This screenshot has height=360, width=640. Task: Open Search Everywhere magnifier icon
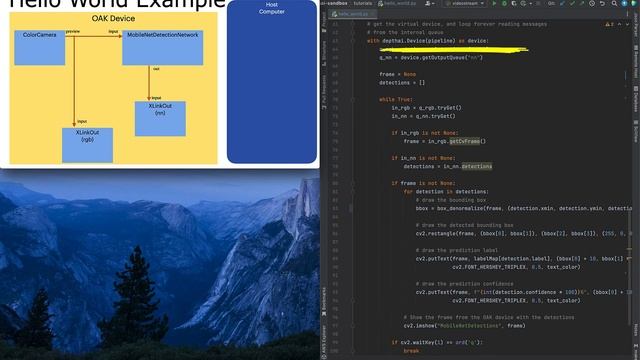[614, 3]
